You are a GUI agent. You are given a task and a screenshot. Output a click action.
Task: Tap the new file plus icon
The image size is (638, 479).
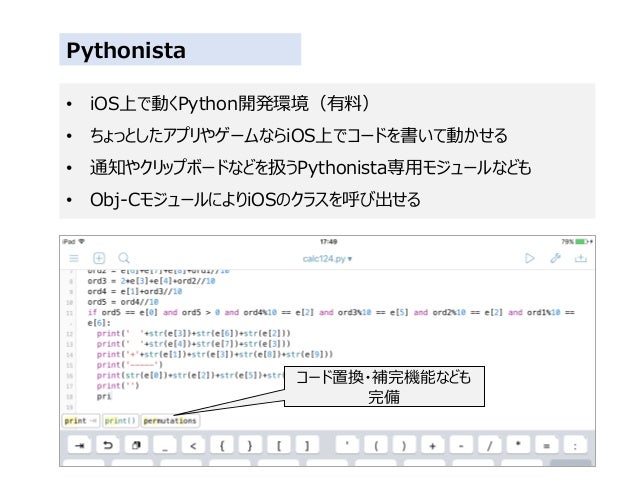pos(99,258)
